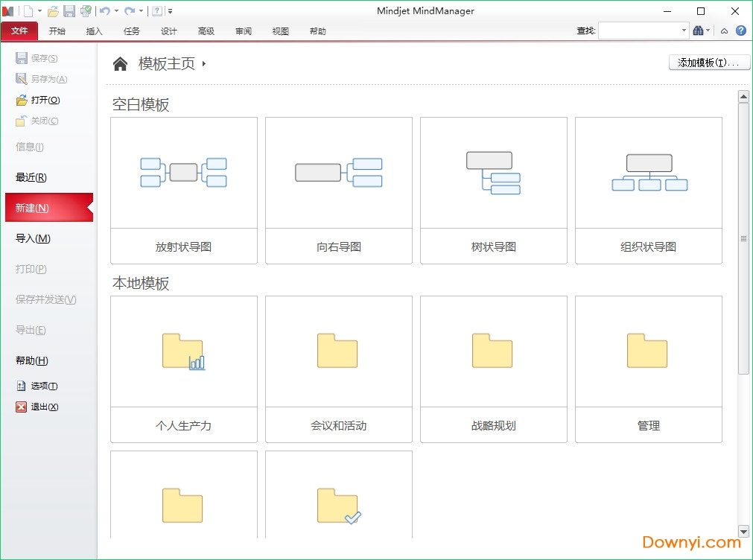The image size is (753, 560).
Task: Undo the last action with the undo arrow icon
Action: (x=104, y=10)
